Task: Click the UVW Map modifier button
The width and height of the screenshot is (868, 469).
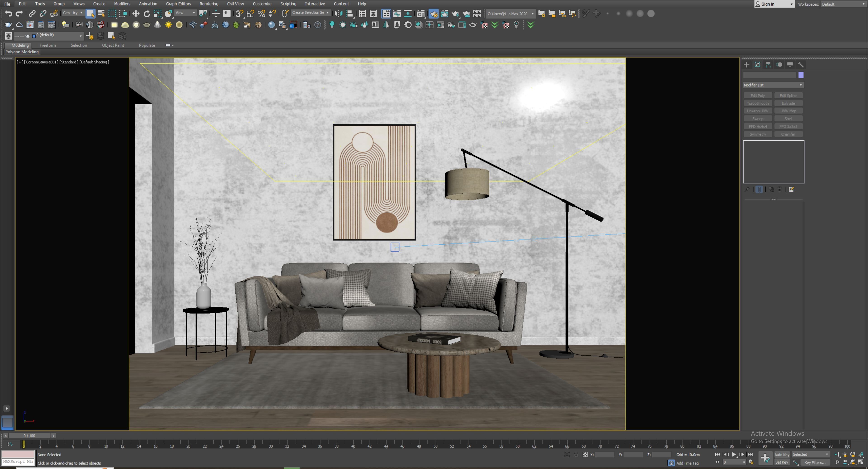Action: click(x=788, y=111)
